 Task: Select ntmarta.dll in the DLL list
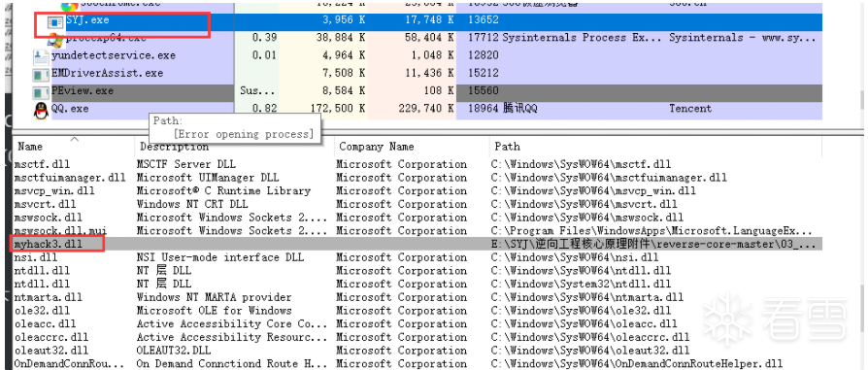pyautogui.click(x=49, y=297)
